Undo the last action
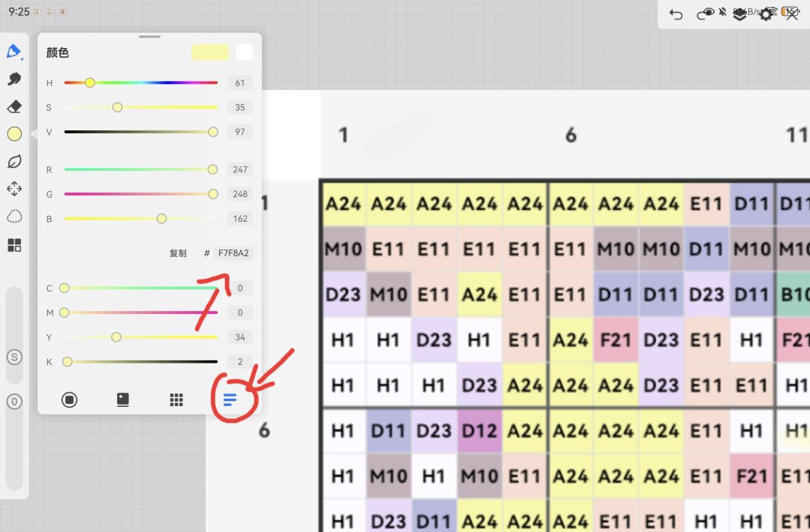 click(676, 14)
